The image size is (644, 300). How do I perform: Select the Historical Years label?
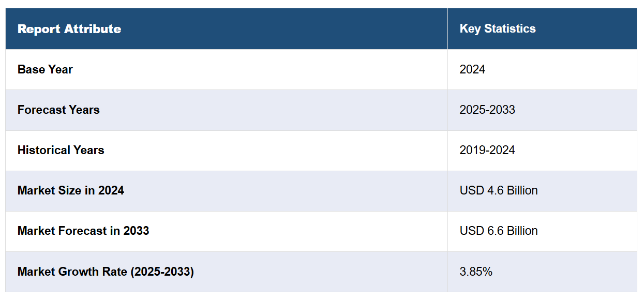point(61,150)
